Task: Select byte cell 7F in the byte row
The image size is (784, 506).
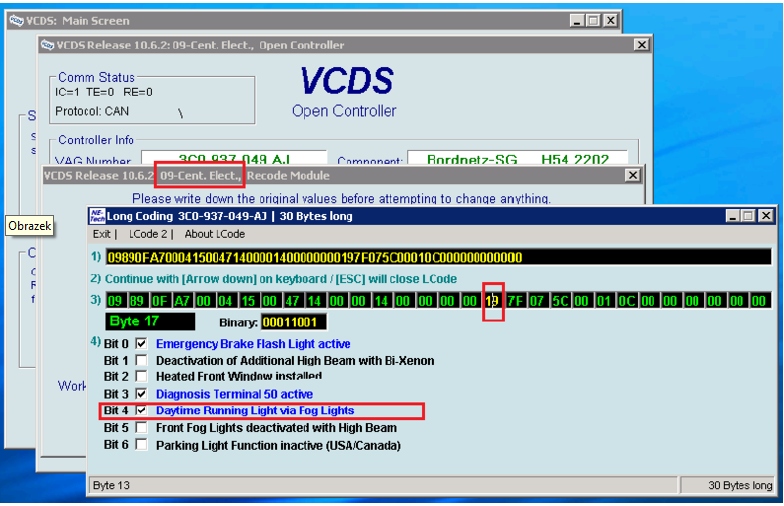Action: click(x=514, y=301)
